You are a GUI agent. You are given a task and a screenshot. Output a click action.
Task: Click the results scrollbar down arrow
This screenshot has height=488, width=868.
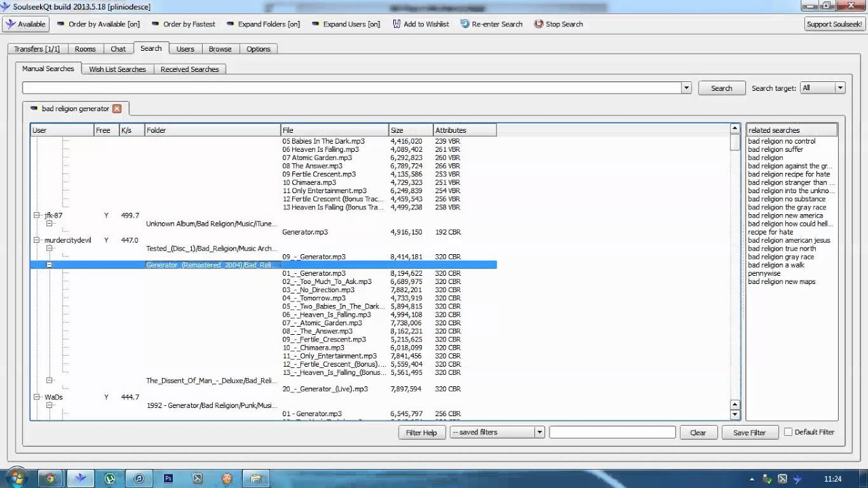click(x=734, y=414)
